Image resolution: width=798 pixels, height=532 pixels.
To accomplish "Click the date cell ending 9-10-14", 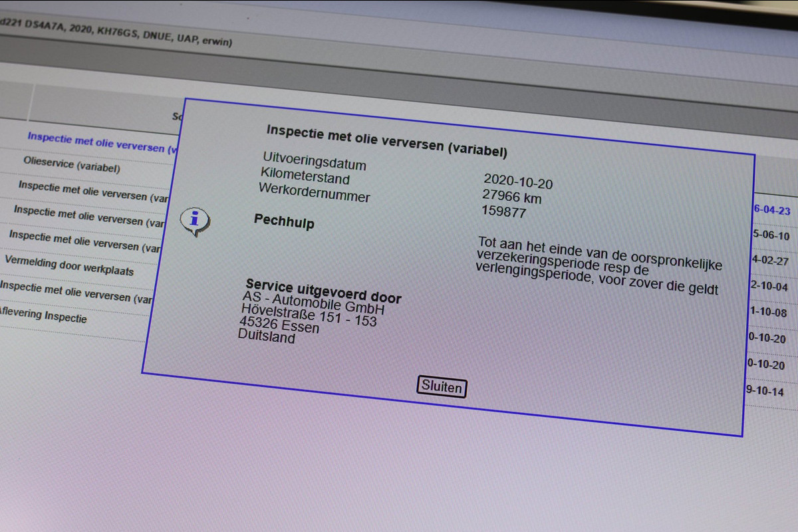I will pos(765,391).
